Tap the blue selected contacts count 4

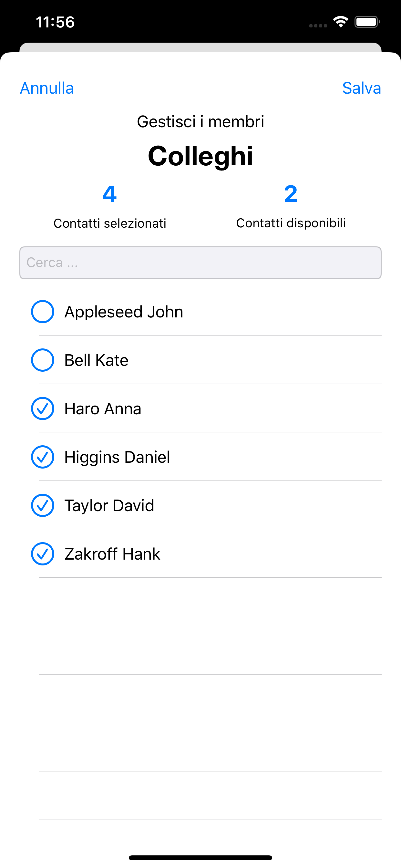tap(109, 194)
